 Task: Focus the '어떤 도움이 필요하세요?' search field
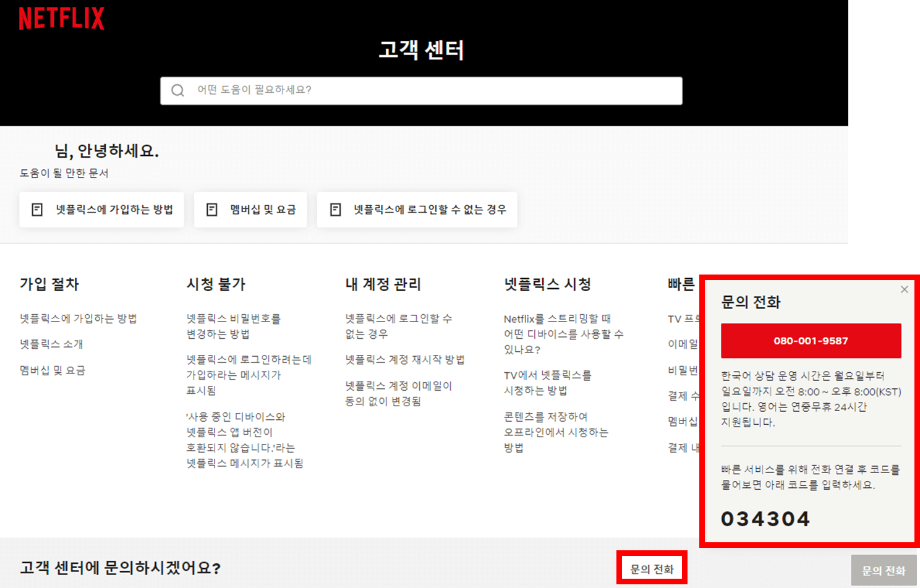pos(421,91)
